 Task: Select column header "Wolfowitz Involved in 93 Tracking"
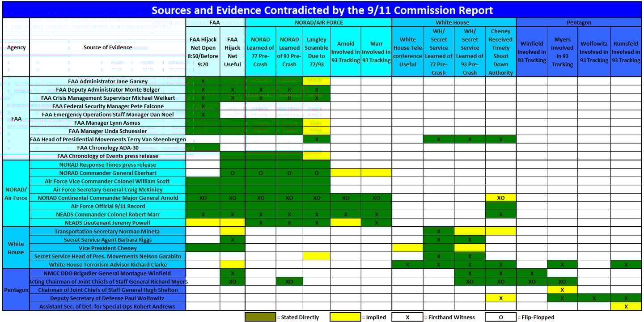point(594,52)
